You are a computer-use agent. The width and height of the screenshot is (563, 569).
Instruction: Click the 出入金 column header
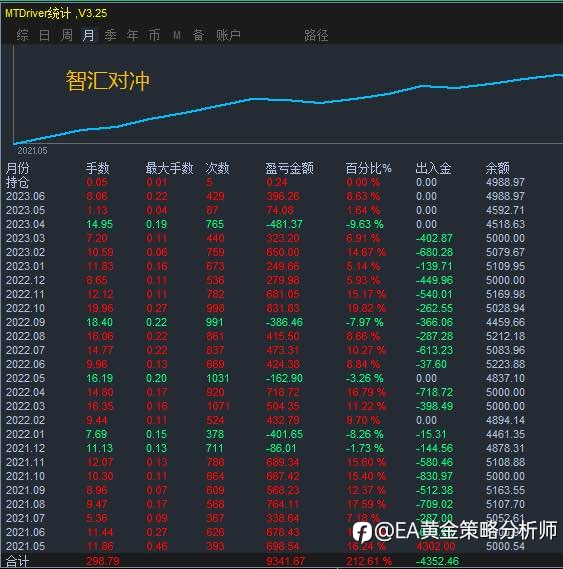(433, 168)
